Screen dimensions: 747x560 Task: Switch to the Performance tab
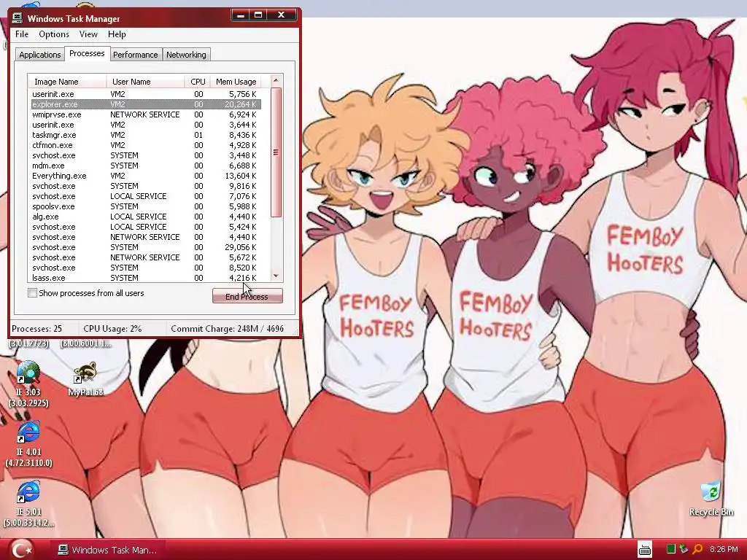[x=135, y=55]
